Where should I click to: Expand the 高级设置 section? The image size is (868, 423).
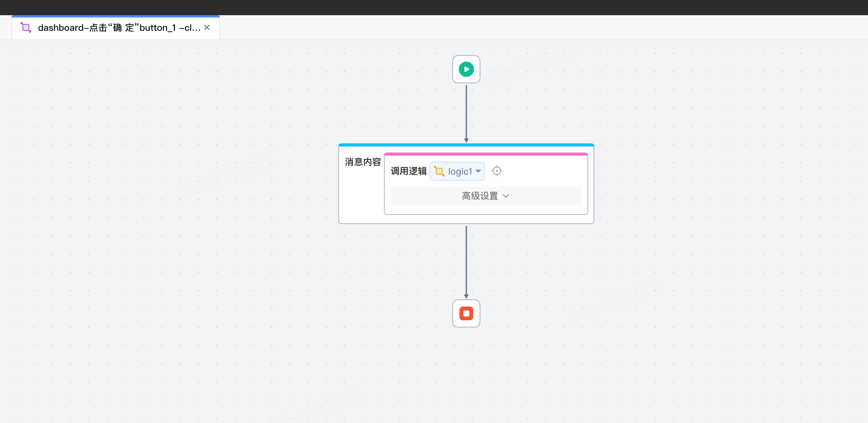click(480, 196)
